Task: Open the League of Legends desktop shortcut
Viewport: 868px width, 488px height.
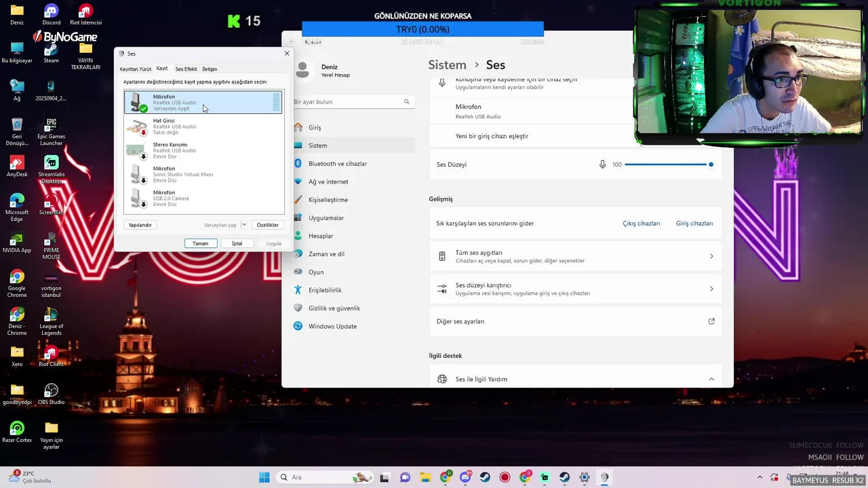Action: pos(51,321)
